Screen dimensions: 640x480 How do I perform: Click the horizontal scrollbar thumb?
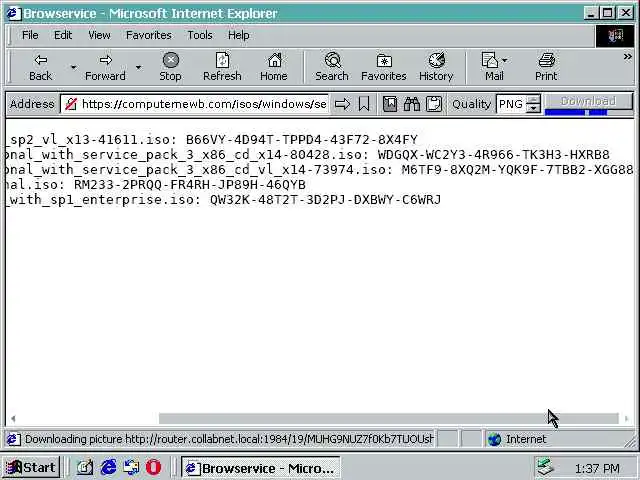389,418
